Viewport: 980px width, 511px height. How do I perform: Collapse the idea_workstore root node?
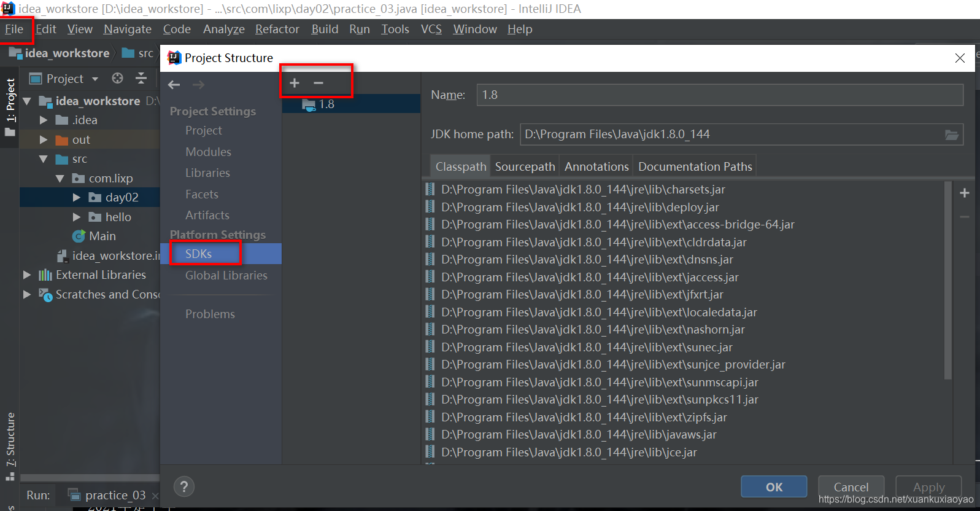[x=27, y=101]
